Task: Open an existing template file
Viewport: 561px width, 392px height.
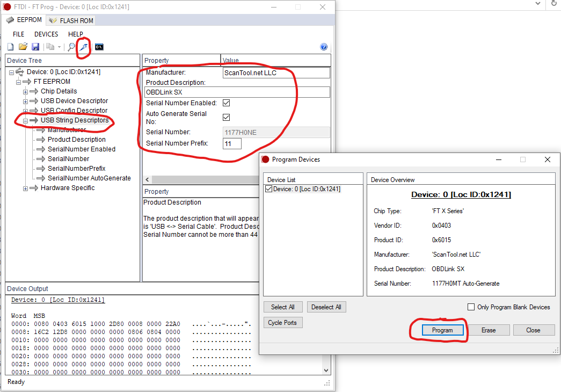Action: pyautogui.click(x=23, y=47)
